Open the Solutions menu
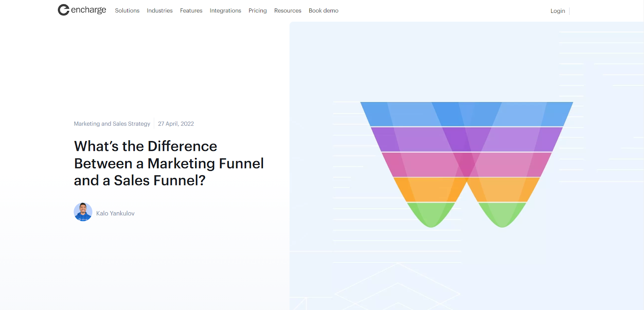Image resolution: width=644 pixels, height=310 pixels. pyautogui.click(x=127, y=10)
